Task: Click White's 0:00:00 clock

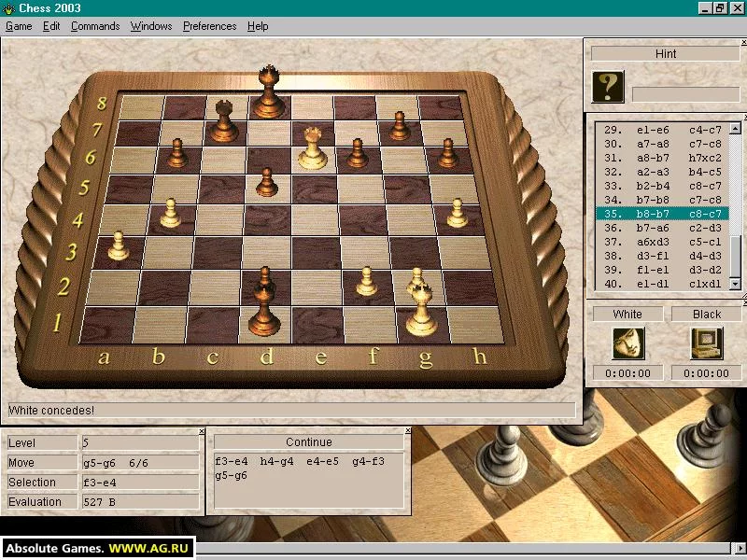Action: pos(627,372)
